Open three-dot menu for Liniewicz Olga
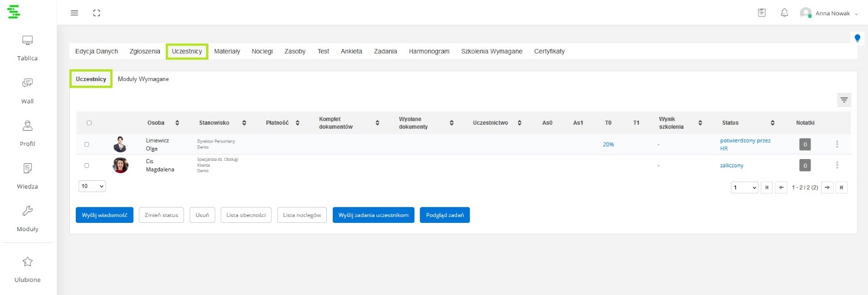 (x=837, y=144)
